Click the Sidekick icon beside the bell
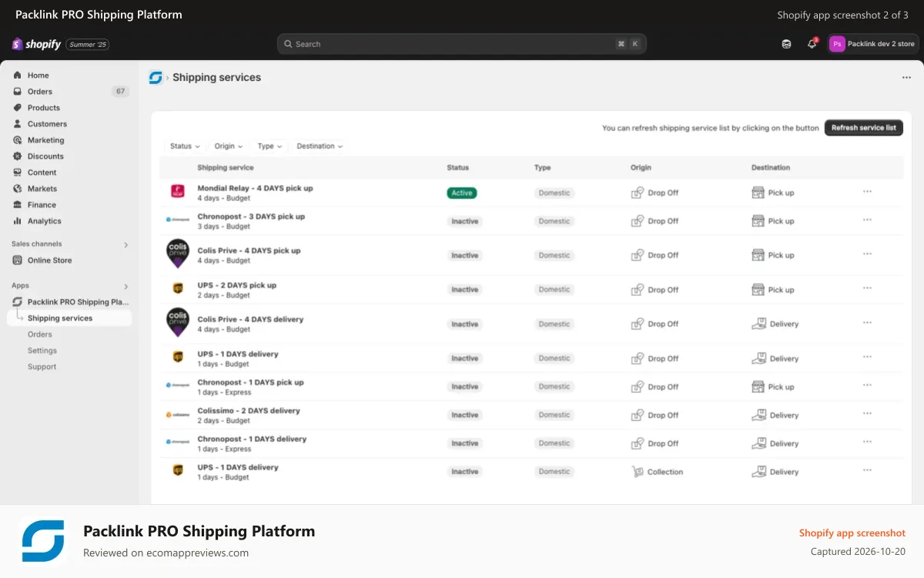Viewport: 924px width, 578px height. [786, 44]
